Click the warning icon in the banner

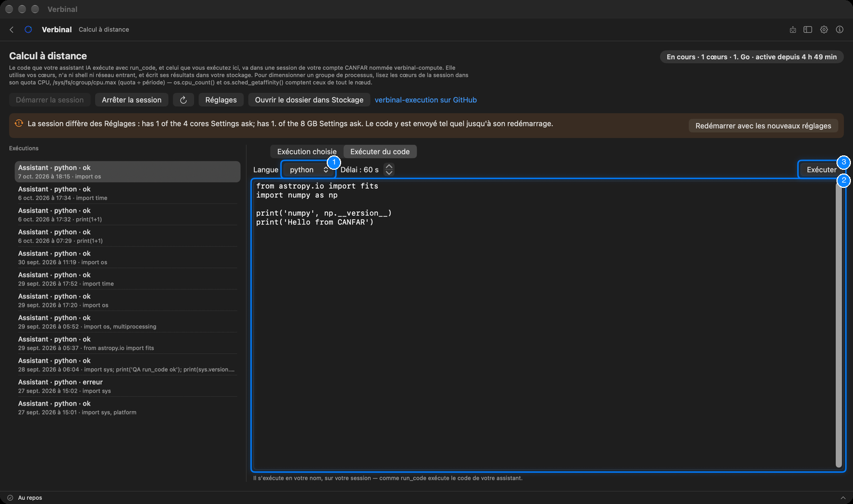coord(19,123)
